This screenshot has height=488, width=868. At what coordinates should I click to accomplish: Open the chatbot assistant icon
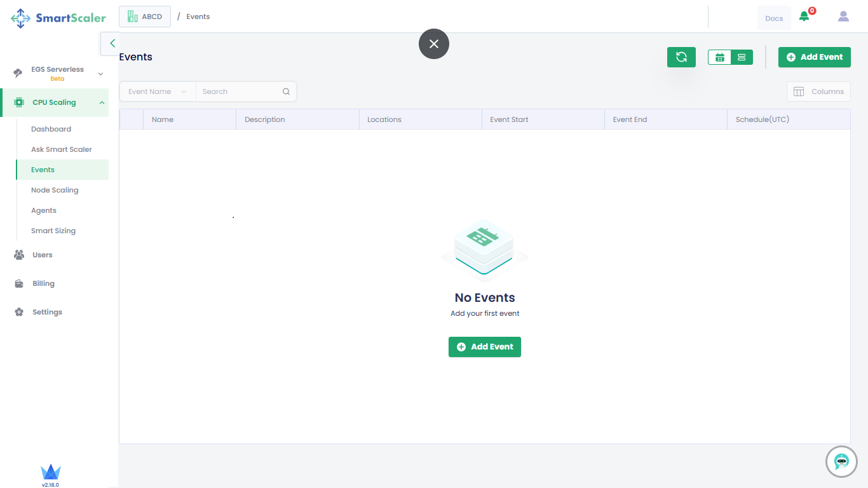[841, 461]
